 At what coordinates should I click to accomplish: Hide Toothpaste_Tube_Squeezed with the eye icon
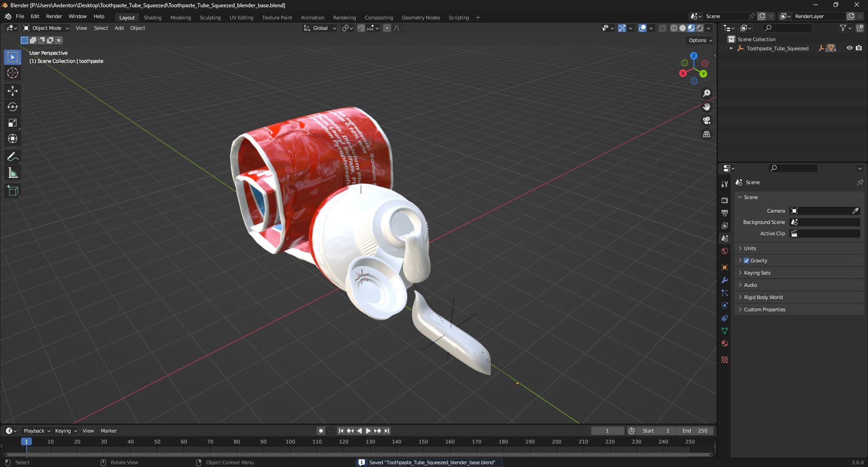[849, 48]
